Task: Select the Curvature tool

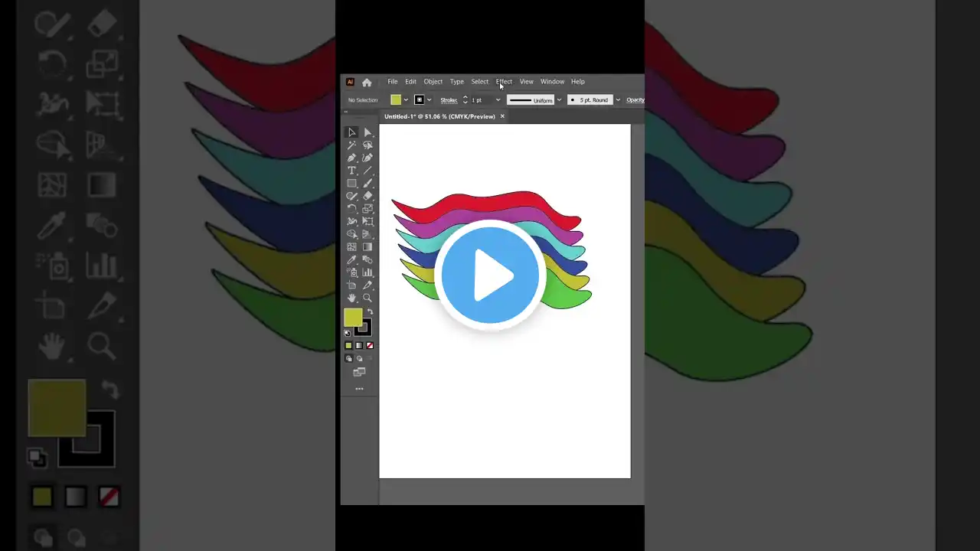Action: tap(367, 158)
